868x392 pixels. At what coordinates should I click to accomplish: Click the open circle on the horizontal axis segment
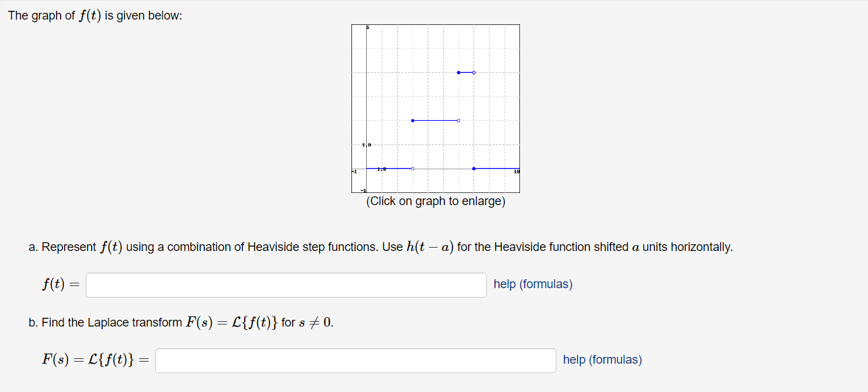pos(412,168)
